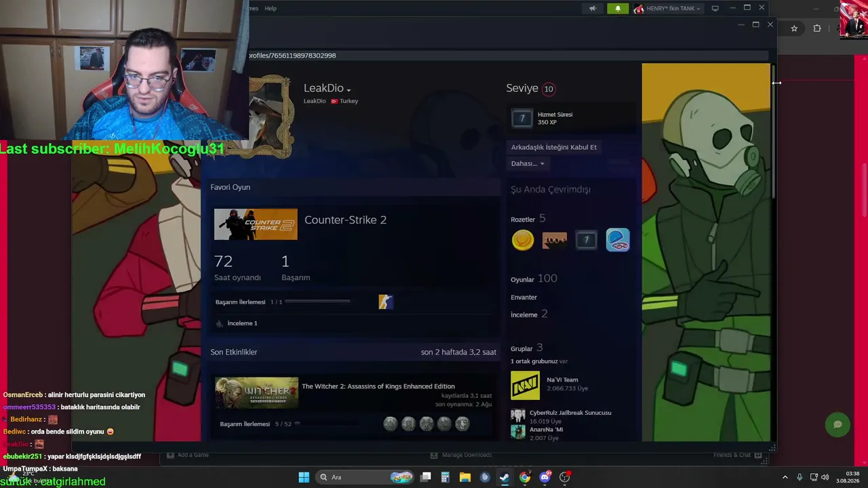This screenshot has width=868, height=488.
Task: Open the Counter-Strike 2 favorite game banner
Action: [256, 224]
